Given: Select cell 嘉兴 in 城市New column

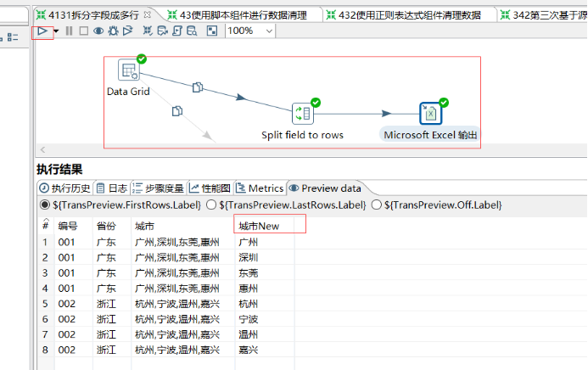Looking at the screenshot, I should pos(265,350).
